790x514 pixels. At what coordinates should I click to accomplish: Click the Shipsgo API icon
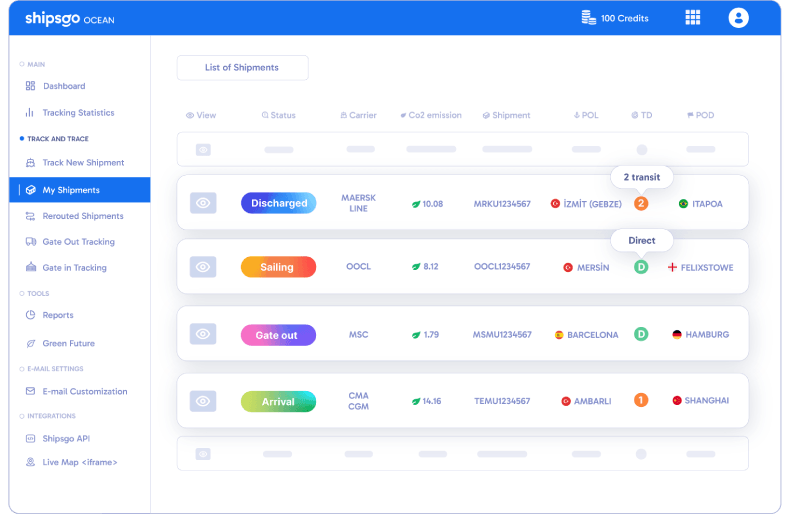(30, 438)
